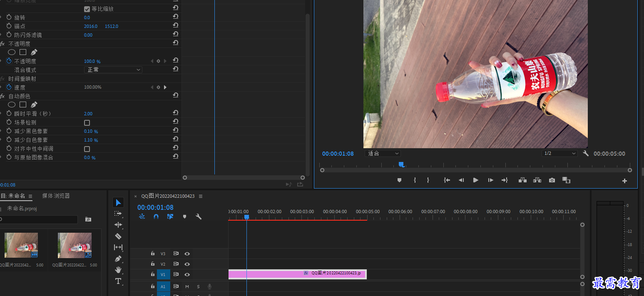Select the Track Select Forward tool
The height and width of the screenshot is (296, 644).
(118, 214)
